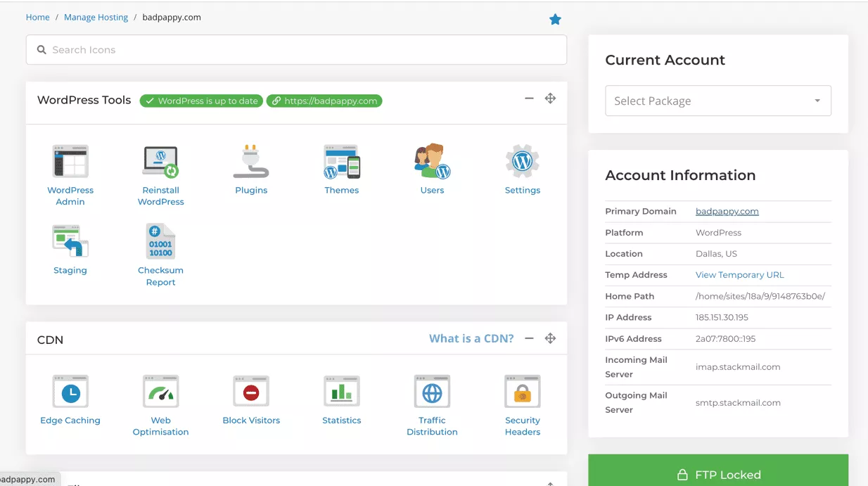This screenshot has width=868, height=486.
Task: Click the Dallas, US location value
Action: [x=716, y=254]
